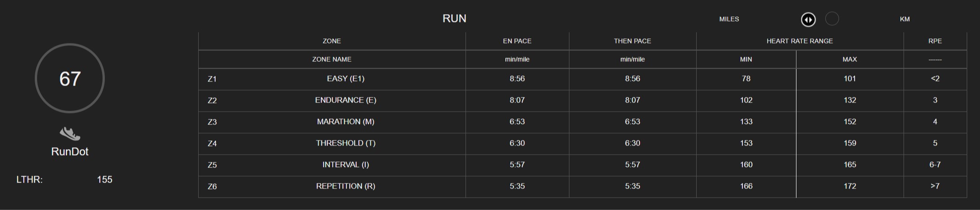Click the RUN section title
Image resolution: width=980 pixels, height=210 pixels.
[454, 18]
